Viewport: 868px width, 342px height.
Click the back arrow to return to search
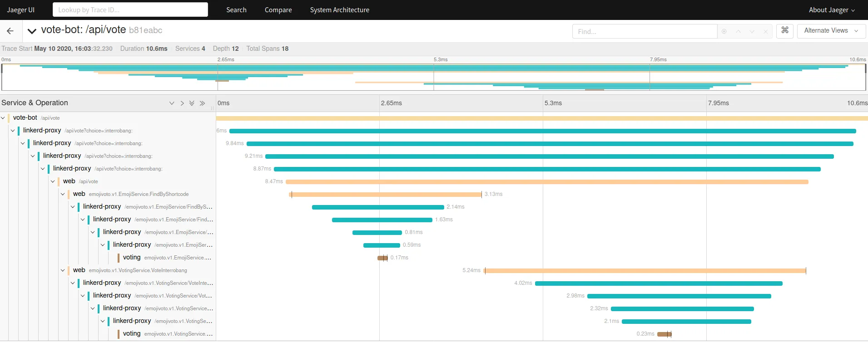pyautogui.click(x=10, y=31)
